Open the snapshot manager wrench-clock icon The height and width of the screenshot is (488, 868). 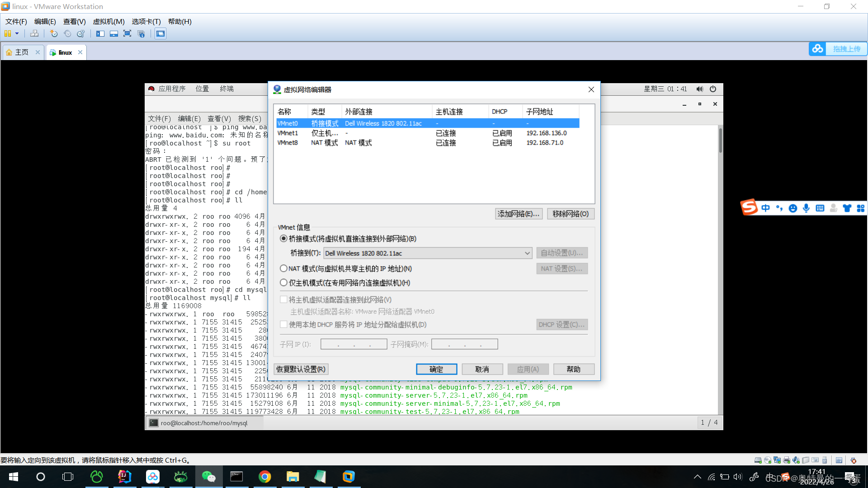pyautogui.click(x=81, y=33)
